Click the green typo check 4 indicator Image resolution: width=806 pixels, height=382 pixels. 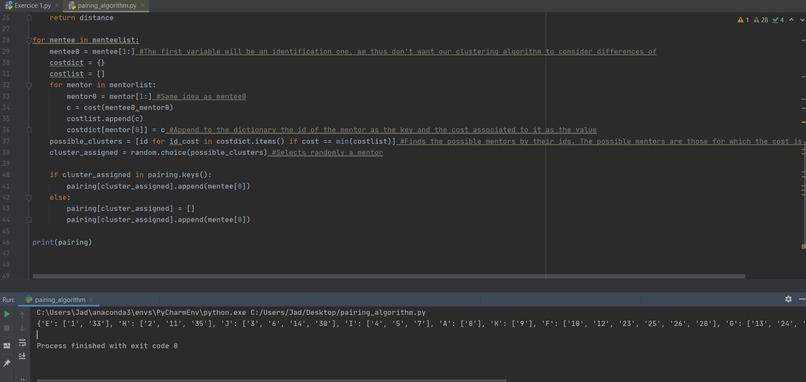click(778, 20)
